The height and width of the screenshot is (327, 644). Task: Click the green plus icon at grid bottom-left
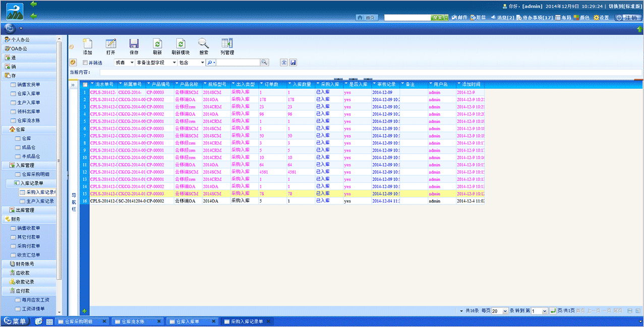click(x=84, y=311)
